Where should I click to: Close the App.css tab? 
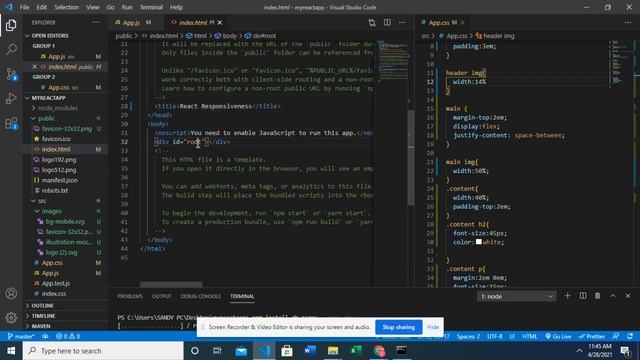462,22
